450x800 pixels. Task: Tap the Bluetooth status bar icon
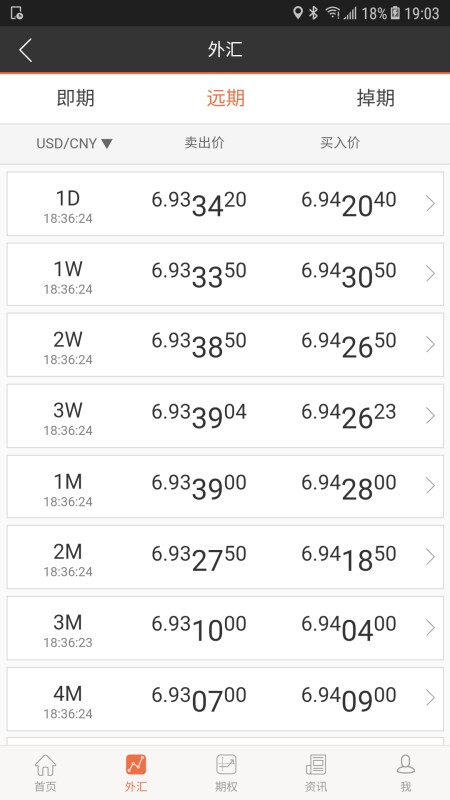[313, 13]
